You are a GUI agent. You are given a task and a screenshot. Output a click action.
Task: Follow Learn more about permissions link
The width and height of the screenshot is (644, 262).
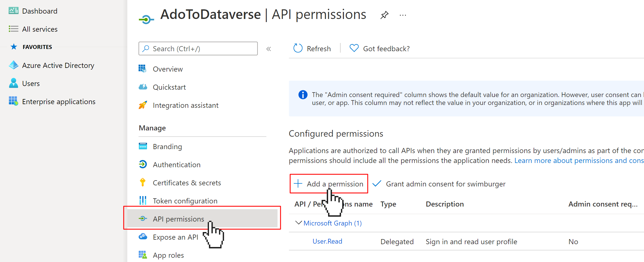pos(579,160)
